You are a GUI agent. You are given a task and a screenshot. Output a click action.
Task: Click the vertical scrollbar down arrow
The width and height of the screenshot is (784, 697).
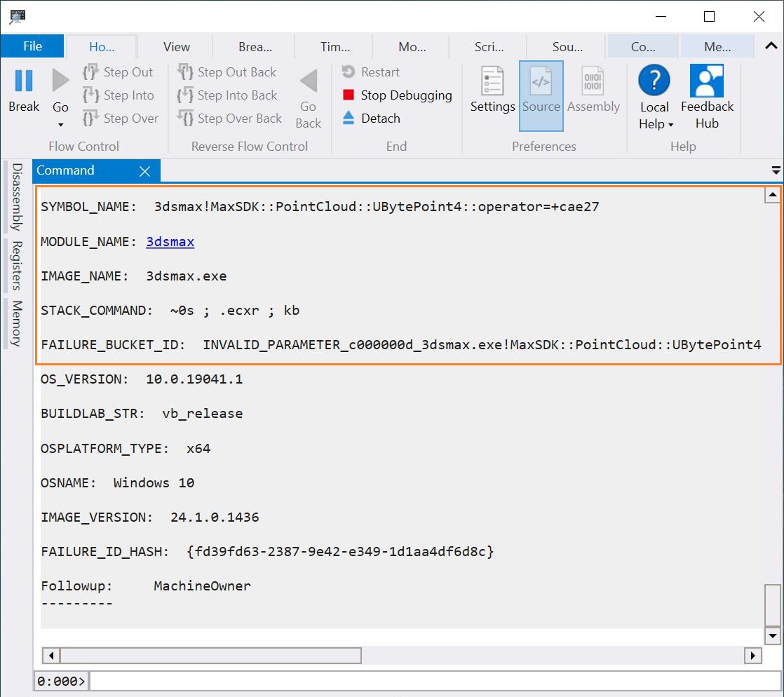tap(773, 635)
